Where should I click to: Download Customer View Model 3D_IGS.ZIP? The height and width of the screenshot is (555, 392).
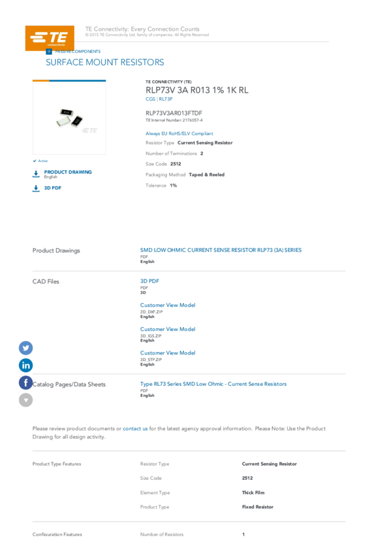pos(168,329)
